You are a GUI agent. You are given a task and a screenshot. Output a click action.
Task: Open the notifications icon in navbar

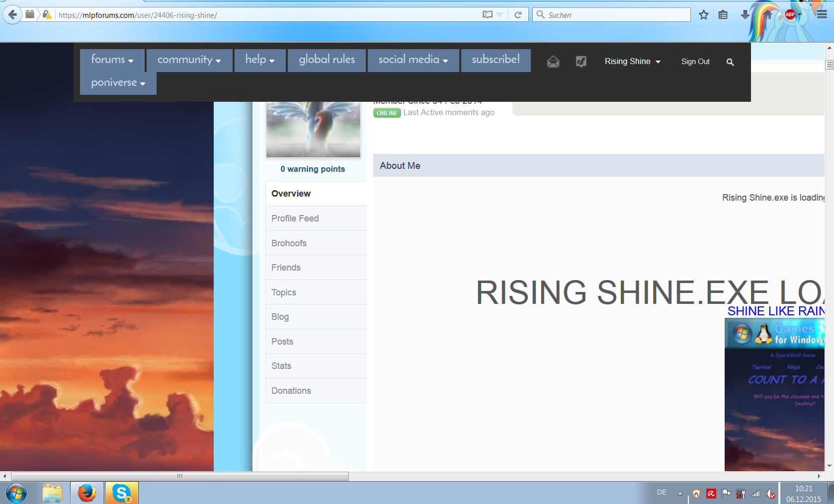coord(581,62)
